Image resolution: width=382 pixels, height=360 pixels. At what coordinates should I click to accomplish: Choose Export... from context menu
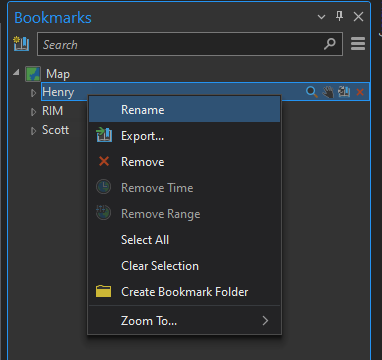click(x=184, y=136)
